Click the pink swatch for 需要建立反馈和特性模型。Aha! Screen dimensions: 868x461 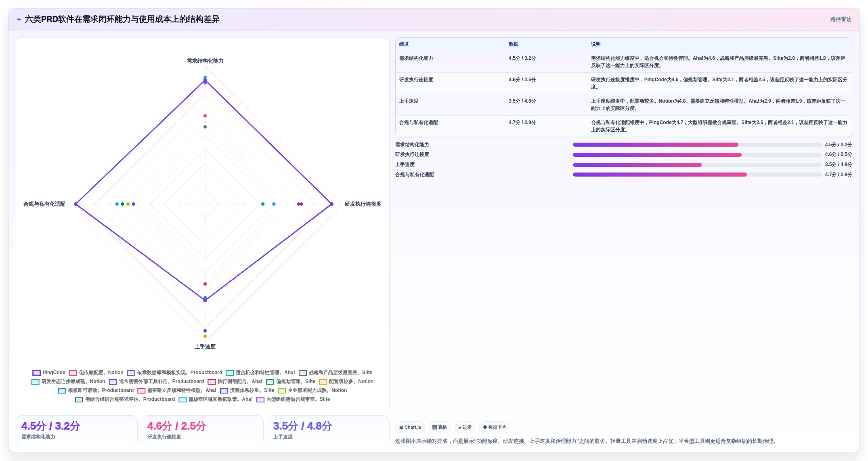141,391
